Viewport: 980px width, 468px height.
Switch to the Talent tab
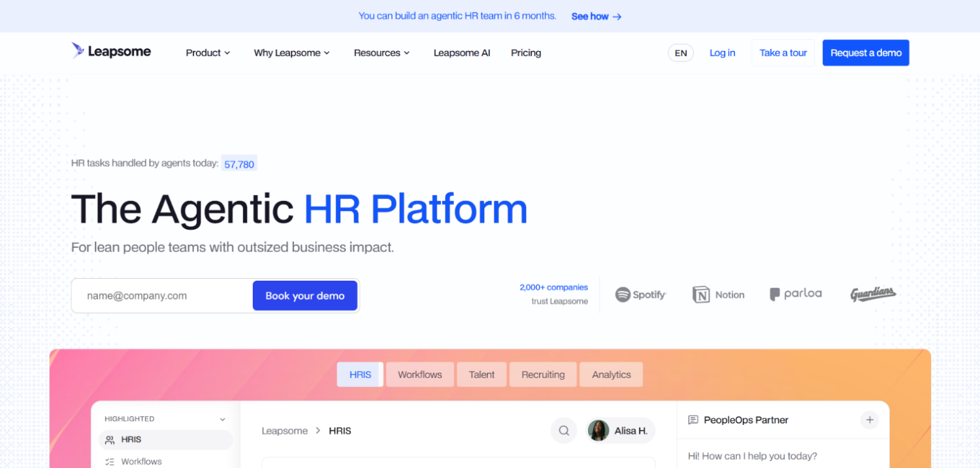(x=482, y=375)
